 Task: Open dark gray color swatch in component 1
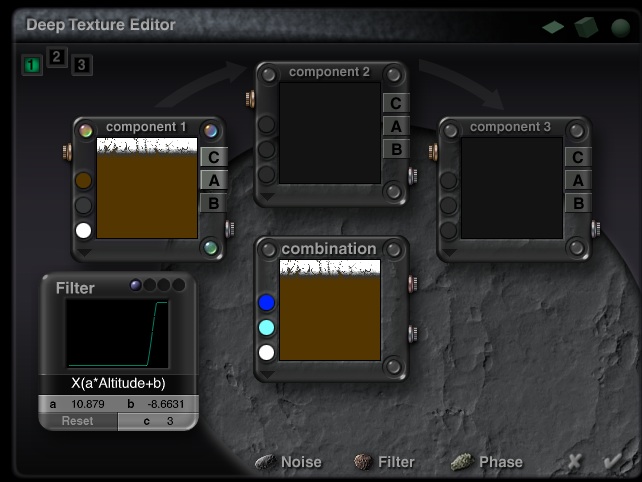[x=84, y=206]
